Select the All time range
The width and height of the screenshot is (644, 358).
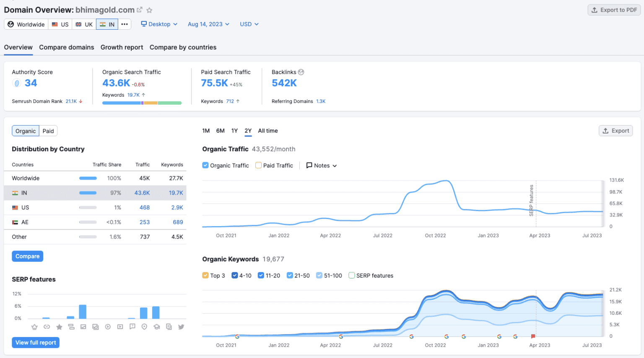[268, 131]
